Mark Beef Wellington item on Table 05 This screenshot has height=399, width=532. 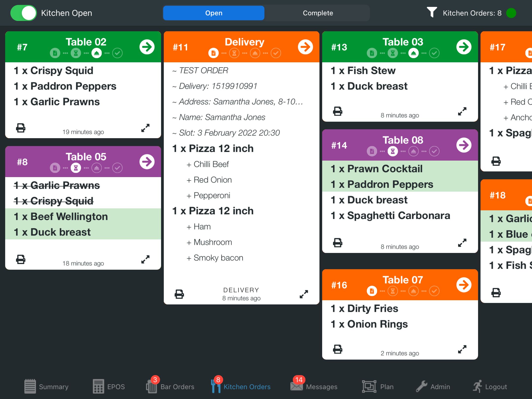[x=61, y=216]
